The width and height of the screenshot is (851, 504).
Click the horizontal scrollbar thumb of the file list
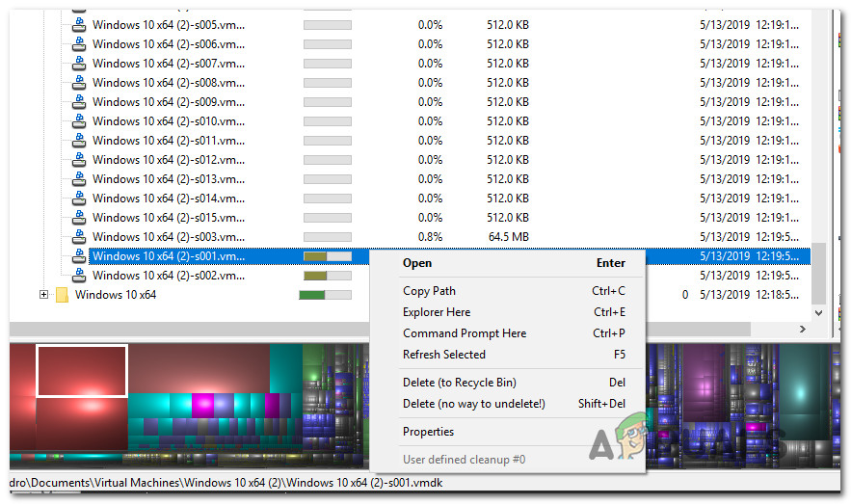click(380, 330)
